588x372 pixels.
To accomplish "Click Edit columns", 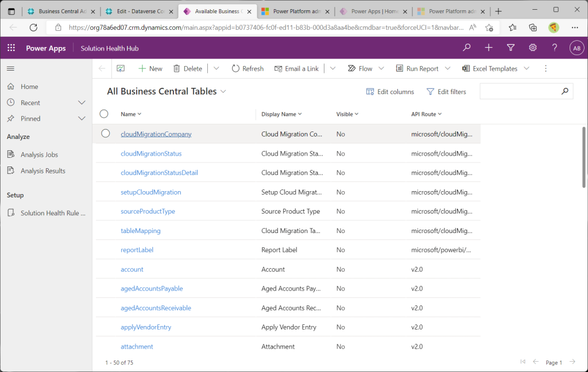I will [390, 92].
